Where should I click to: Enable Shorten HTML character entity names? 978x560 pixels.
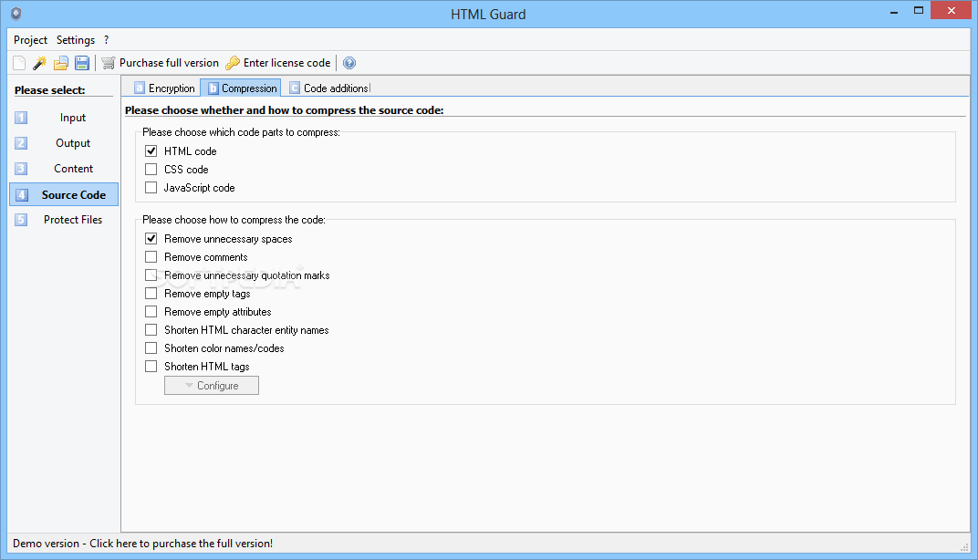[151, 329]
